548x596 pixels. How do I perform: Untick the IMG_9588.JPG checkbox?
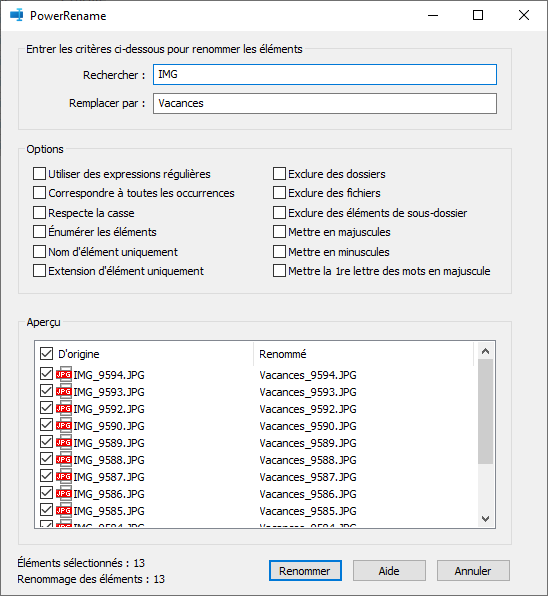click(x=46, y=459)
